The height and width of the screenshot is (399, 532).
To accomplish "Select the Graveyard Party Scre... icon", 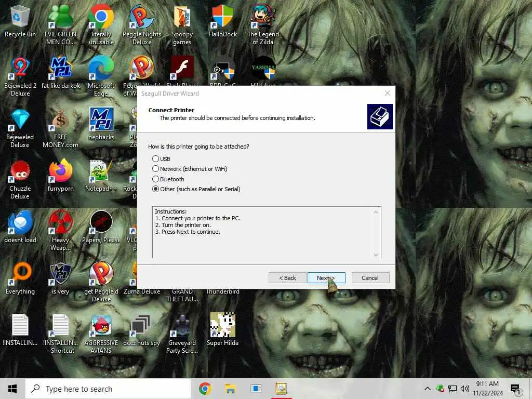I will [x=182, y=334].
